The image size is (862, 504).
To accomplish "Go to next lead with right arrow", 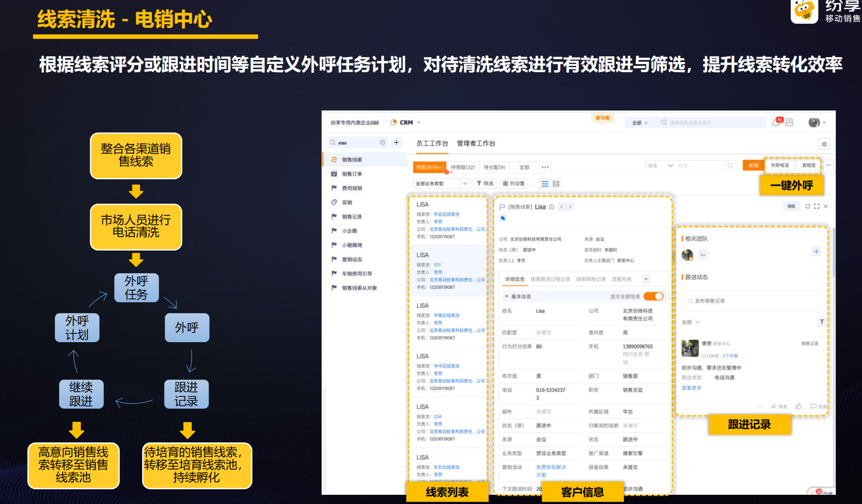I will point(570,207).
